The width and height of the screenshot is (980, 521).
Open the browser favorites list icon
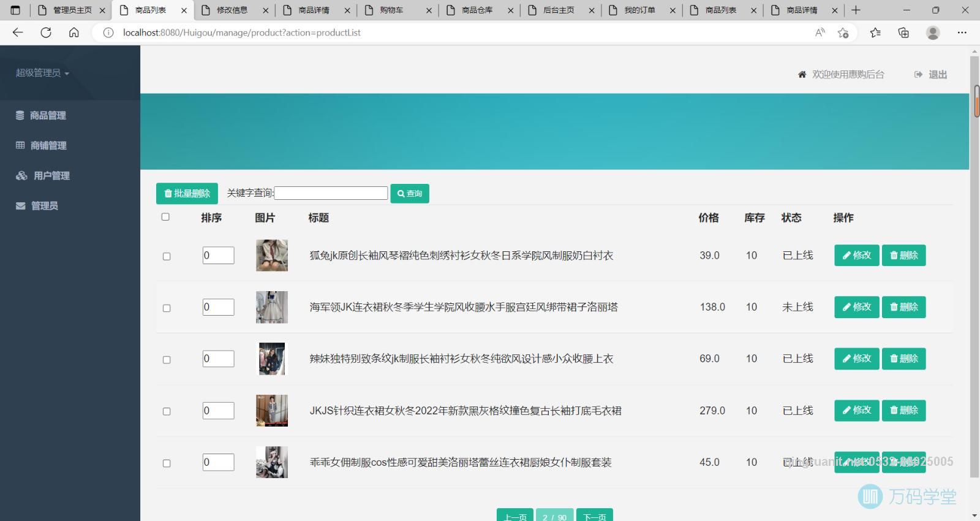[x=875, y=32]
